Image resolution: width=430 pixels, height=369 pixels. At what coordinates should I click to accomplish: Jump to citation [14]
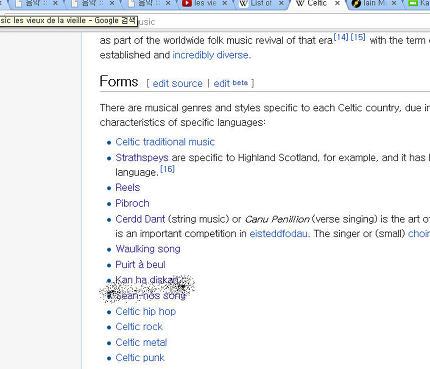[341, 37]
